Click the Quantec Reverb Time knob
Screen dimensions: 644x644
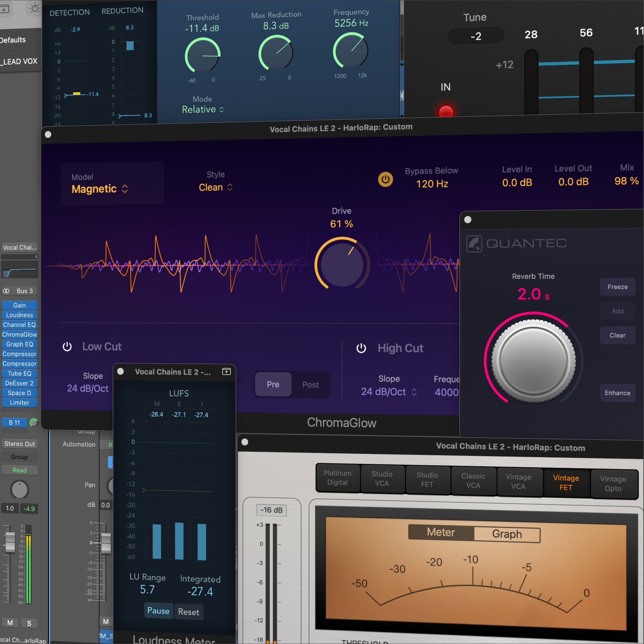(533, 360)
